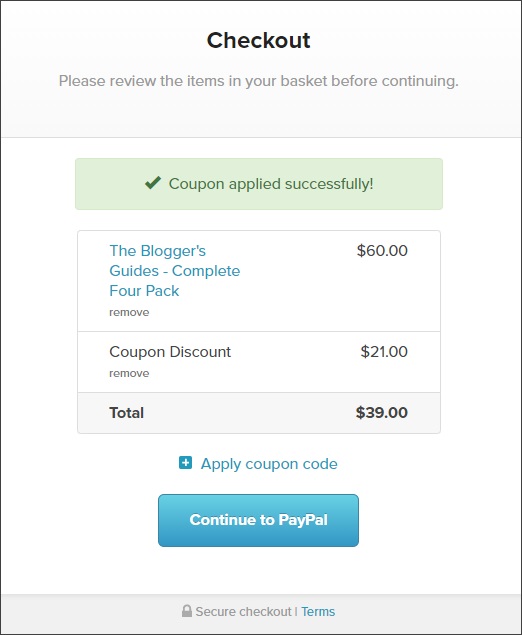Click the bold Total label
Image resolution: width=522 pixels, height=635 pixels.
pyautogui.click(x=126, y=413)
